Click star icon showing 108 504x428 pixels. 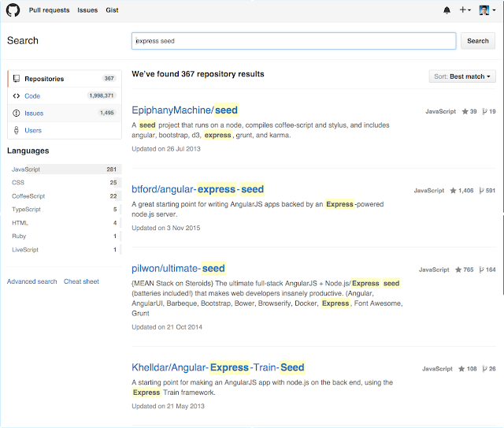tap(461, 369)
